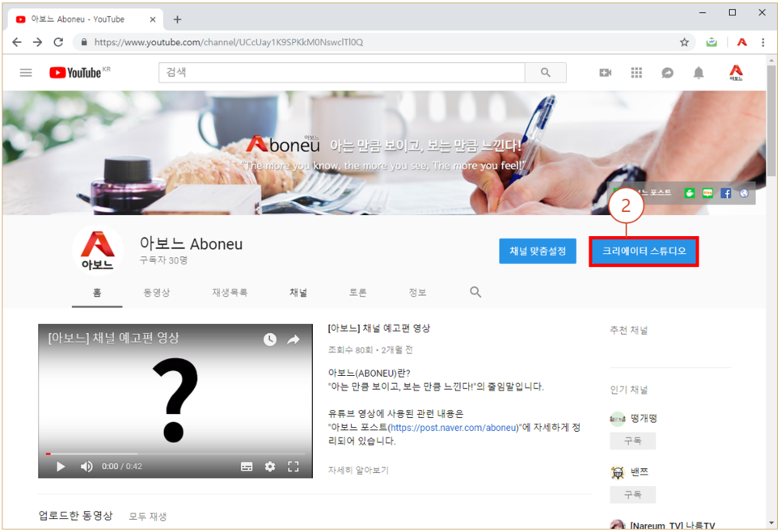
Task: Click the globe link icon on banner
Action: point(744,193)
